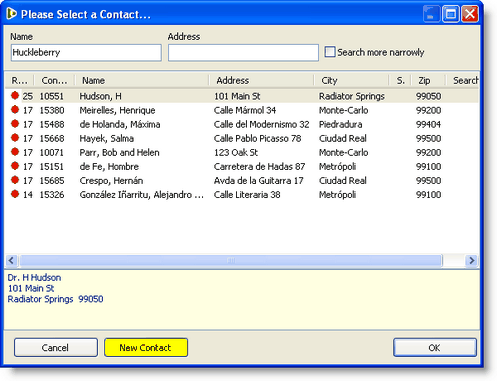Click address Calle del Modernismo 32
The width and height of the screenshot is (497, 381).
(262, 124)
